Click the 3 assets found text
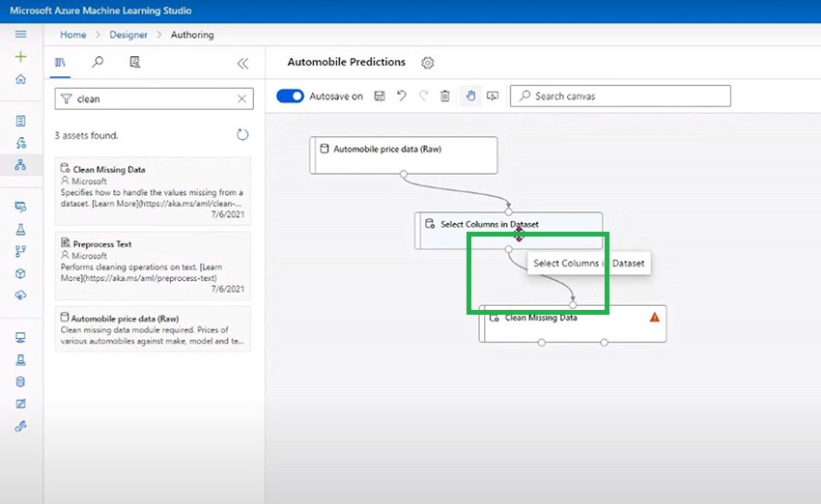The width and height of the screenshot is (821, 504). [x=86, y=135]
